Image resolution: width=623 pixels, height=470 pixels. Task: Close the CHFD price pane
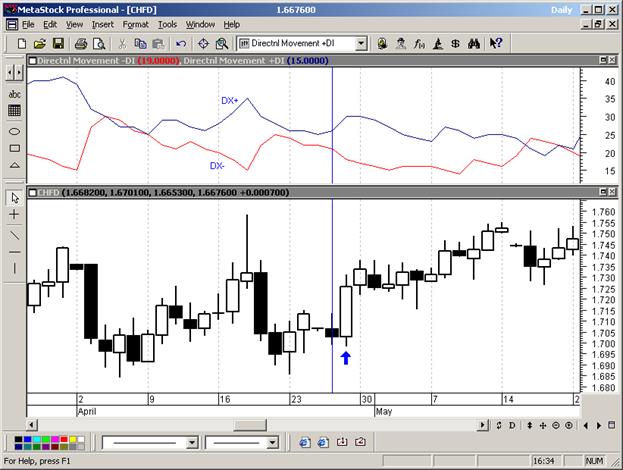(612, 192)
